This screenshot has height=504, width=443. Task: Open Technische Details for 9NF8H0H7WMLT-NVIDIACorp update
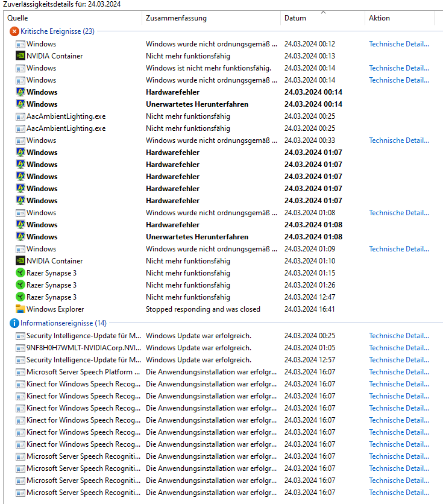[399, 347]
